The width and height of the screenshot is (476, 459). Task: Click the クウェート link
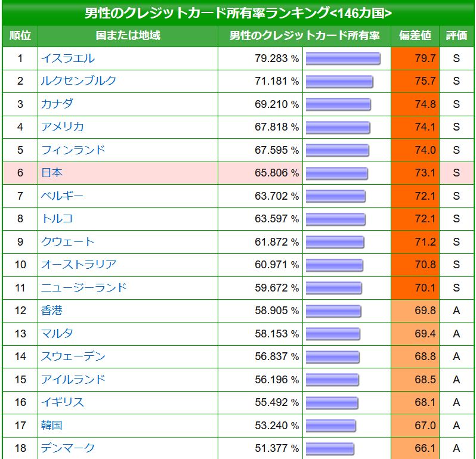(67, 242)
